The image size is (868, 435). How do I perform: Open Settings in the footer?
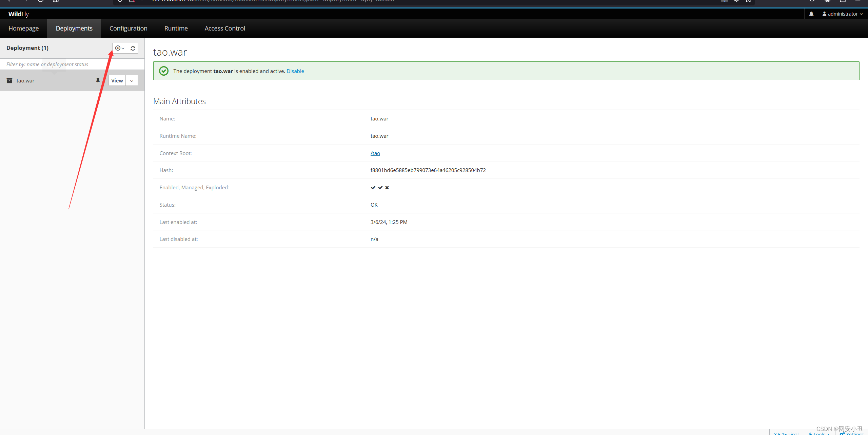(852, 433)
